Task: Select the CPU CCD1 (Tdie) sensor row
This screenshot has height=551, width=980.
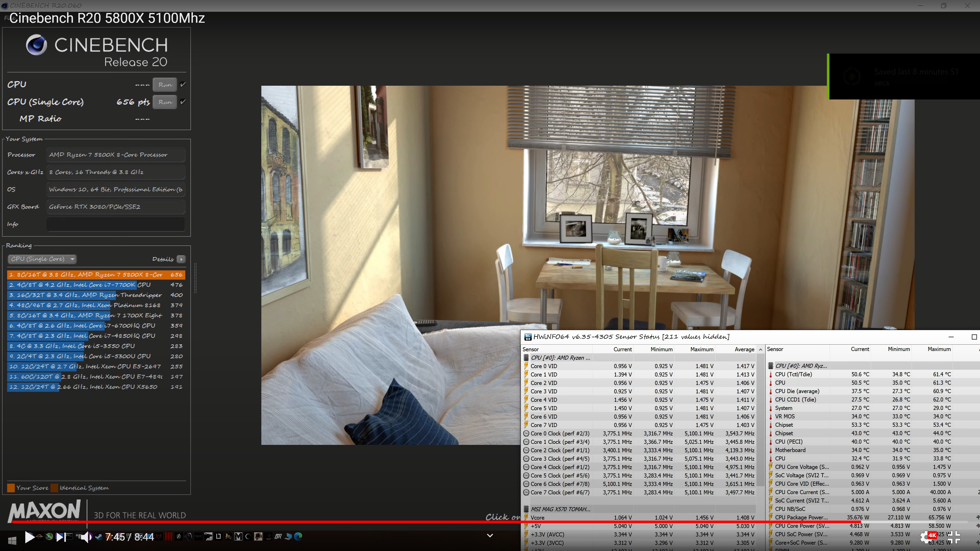Action: pyautogui.click(x=873, y=400)
